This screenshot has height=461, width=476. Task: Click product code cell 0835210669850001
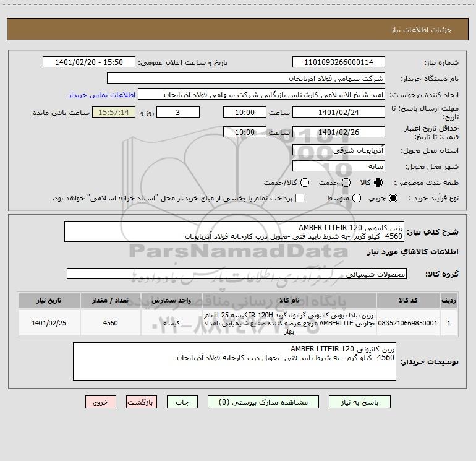pyautogui.click(x=408, y=323)
